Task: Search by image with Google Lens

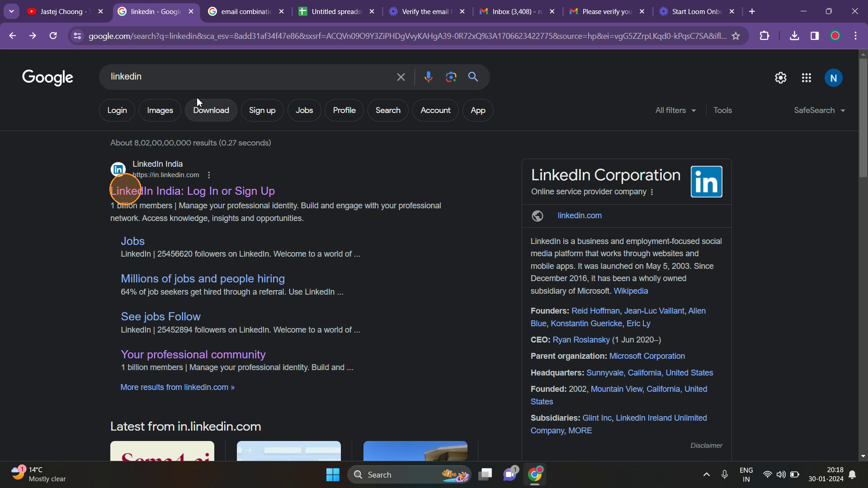Action: tap(451, 77)
